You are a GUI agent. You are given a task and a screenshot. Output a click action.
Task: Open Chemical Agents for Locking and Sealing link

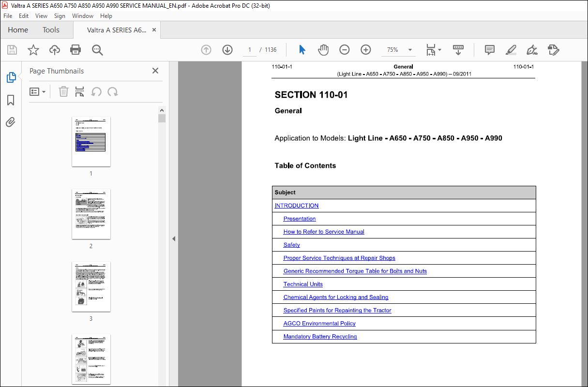click(x=336, y=297)
